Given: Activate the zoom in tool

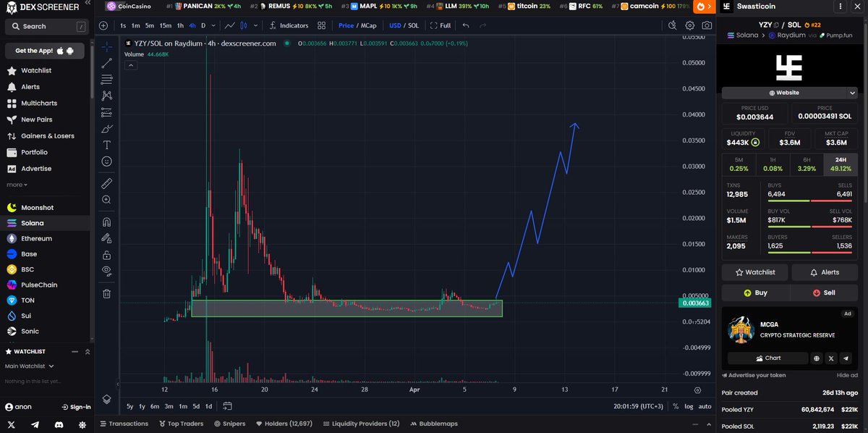Looking at the screenshot, I should 107,200.
